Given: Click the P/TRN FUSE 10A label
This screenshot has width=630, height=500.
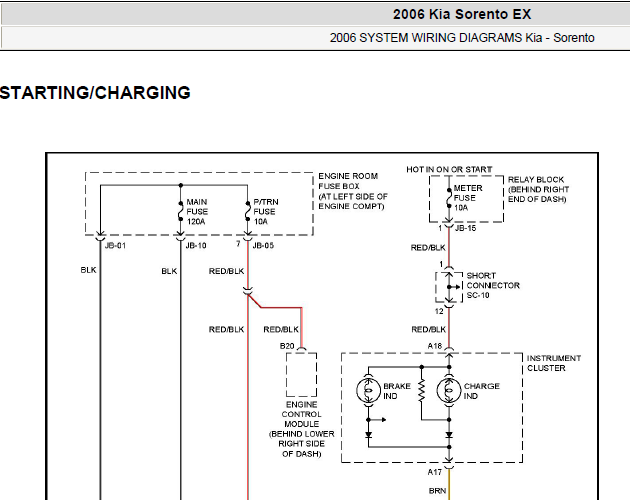Looking at the screenshot, I should (266, 211).
